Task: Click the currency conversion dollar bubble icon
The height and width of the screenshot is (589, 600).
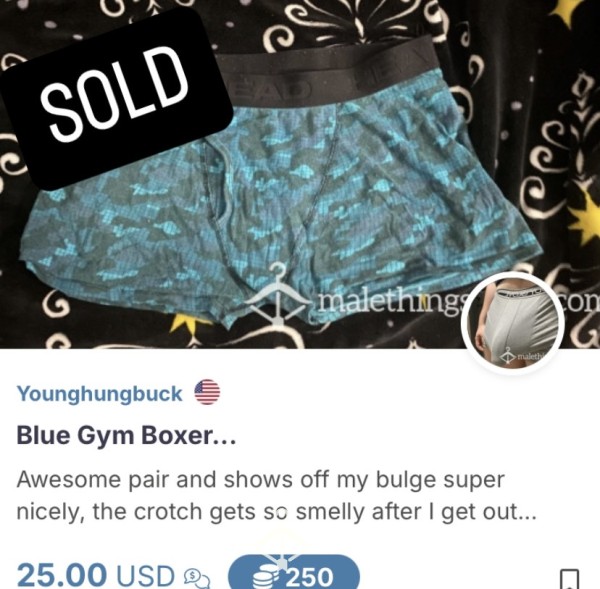Action: (x=197, y=577)
